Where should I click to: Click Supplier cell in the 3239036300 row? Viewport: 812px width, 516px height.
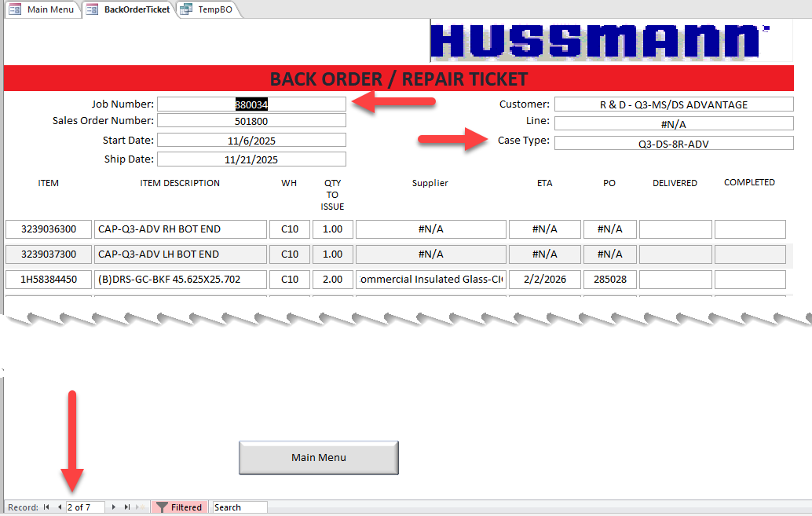431,229
